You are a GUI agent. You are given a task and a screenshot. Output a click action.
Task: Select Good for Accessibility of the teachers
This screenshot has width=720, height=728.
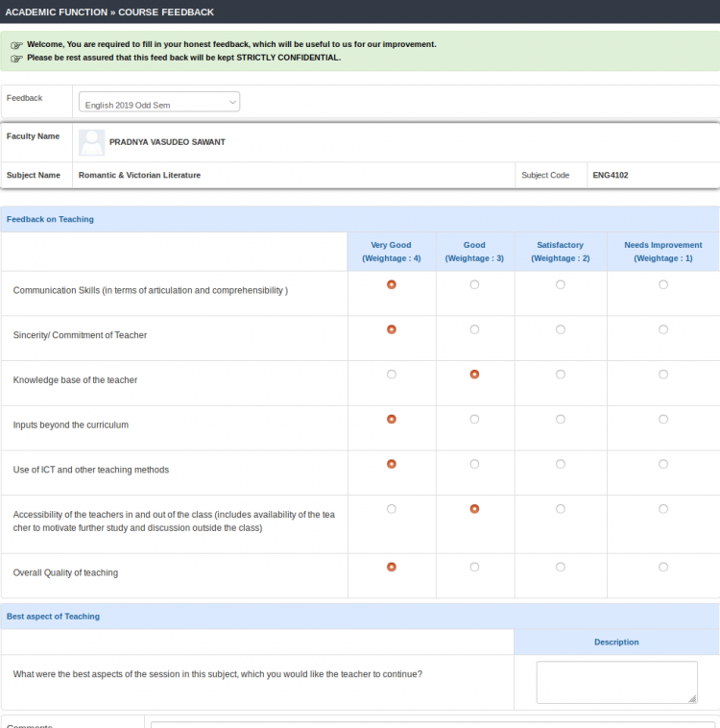pyautogui.click(x=474, y=509)
